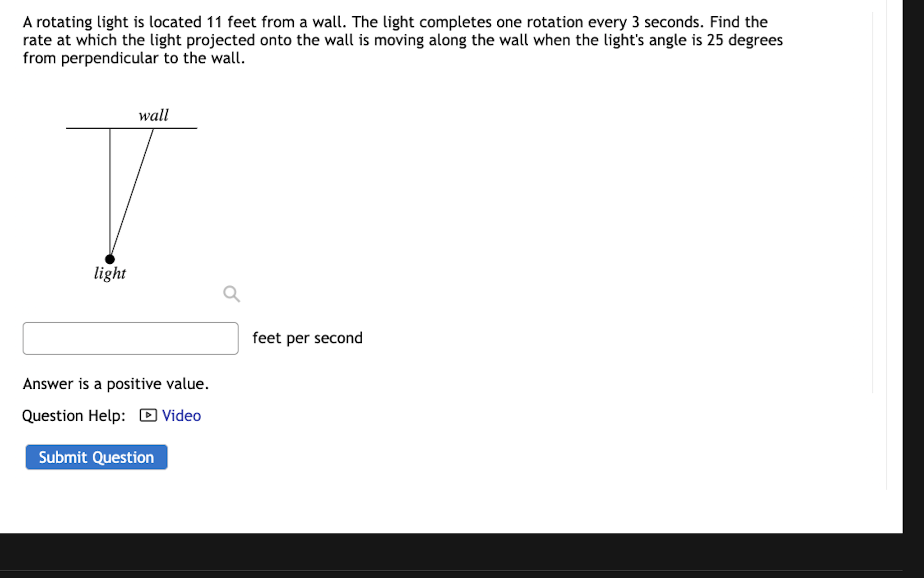Click the italic 'light' label under the dot
The image size is (924, 578).
110,273
